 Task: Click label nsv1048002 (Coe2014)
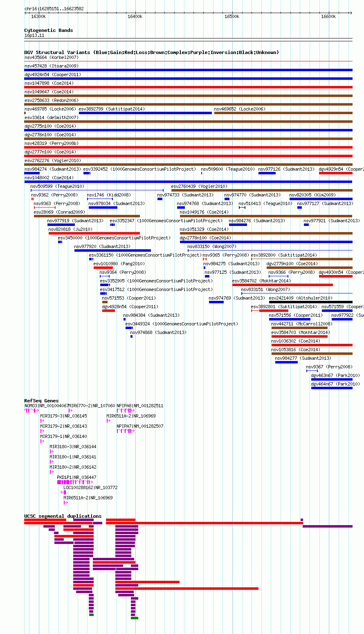tap(49, 178)
